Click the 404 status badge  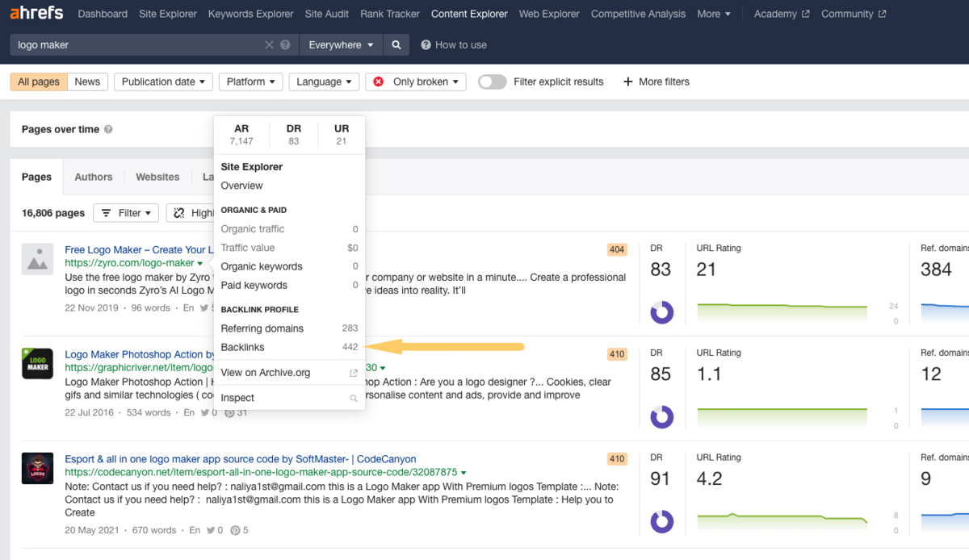pos(617,249)
